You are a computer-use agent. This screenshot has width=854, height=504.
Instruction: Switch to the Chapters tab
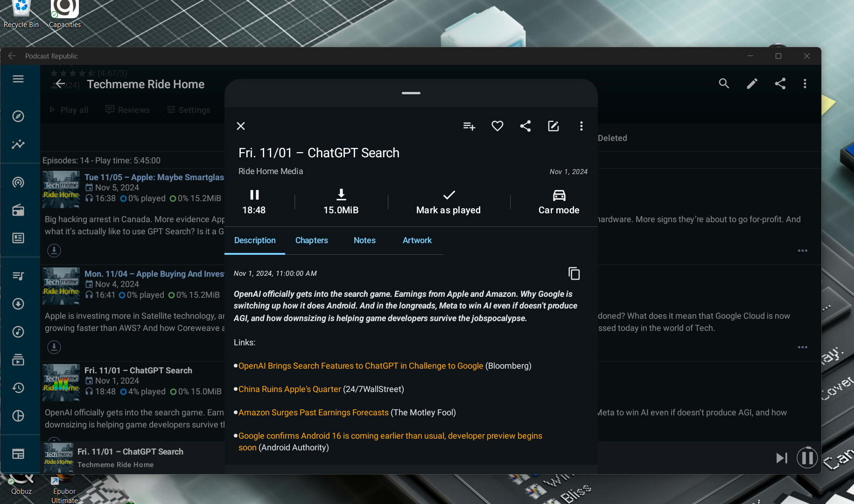click(312, 240)
